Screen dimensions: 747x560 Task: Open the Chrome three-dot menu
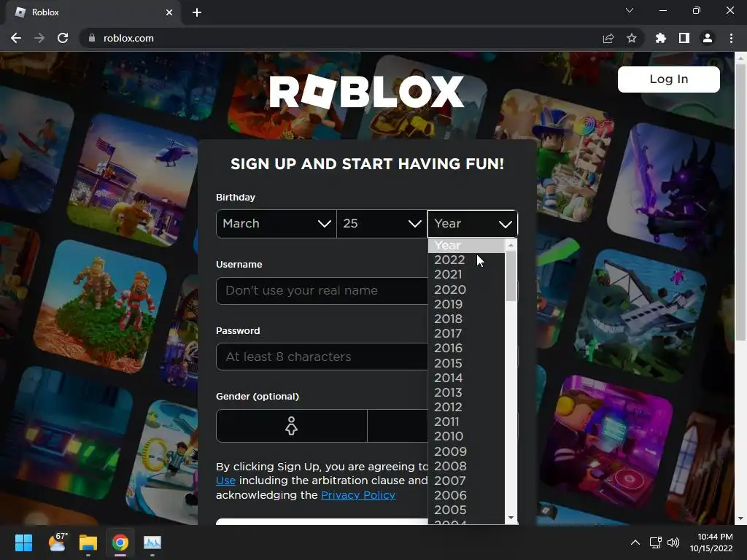[731, 38]
